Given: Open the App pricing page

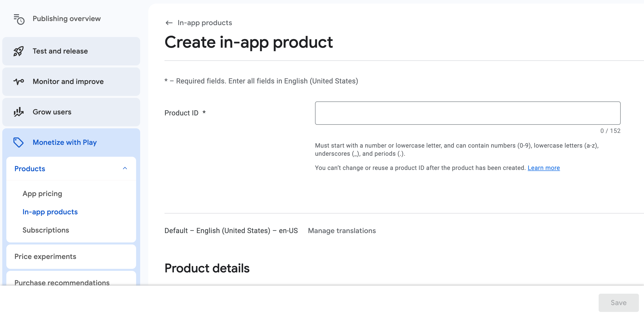Looking at the screenshot, I should (x=42, y=194).
